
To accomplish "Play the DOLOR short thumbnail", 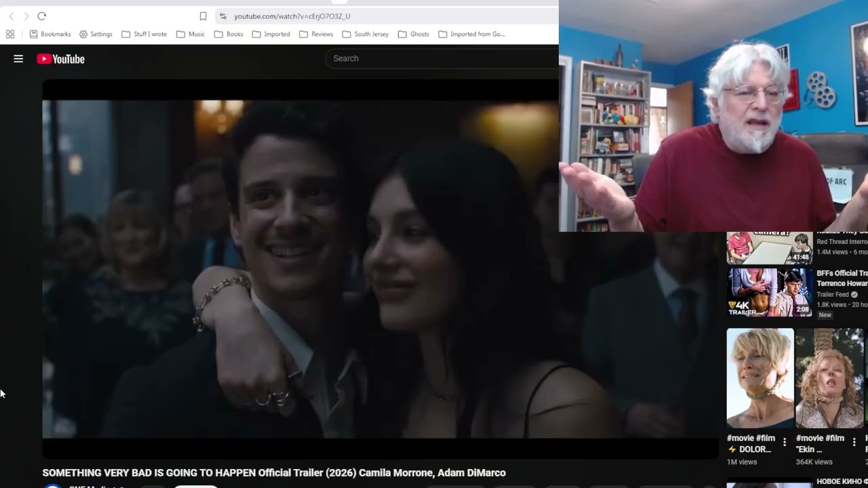I will click(x=760, y=378).
